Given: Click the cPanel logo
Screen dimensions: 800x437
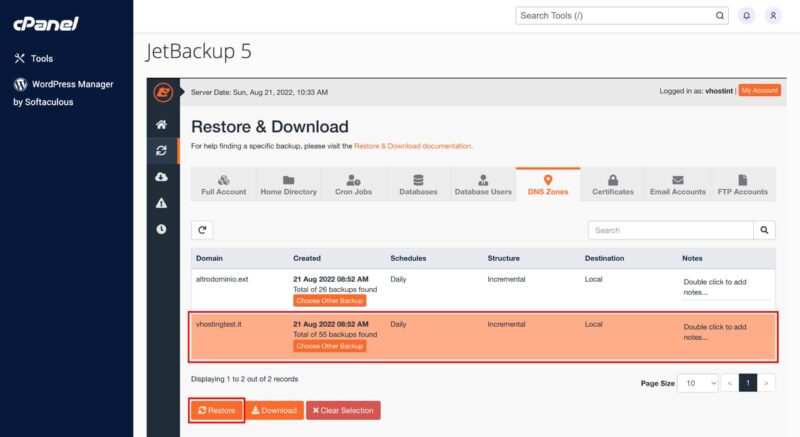Looking at the screenshot, I should click(x=45, y=23).
